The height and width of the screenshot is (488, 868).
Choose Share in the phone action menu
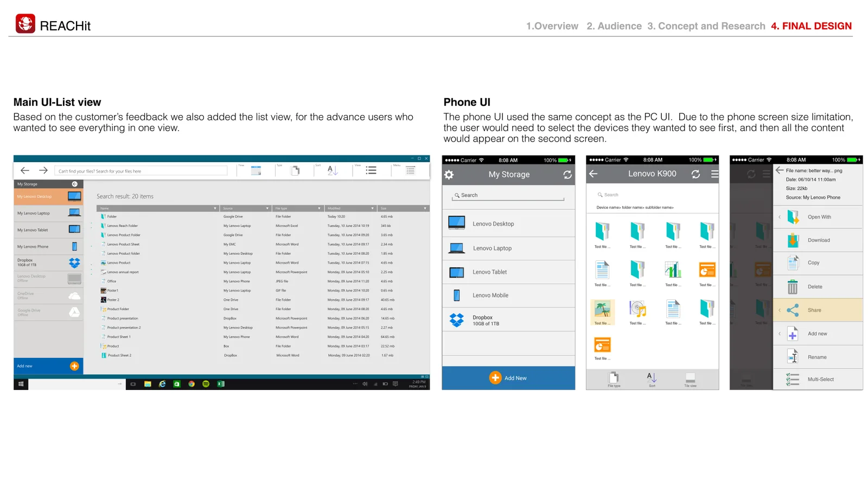(x=818, y=310)
